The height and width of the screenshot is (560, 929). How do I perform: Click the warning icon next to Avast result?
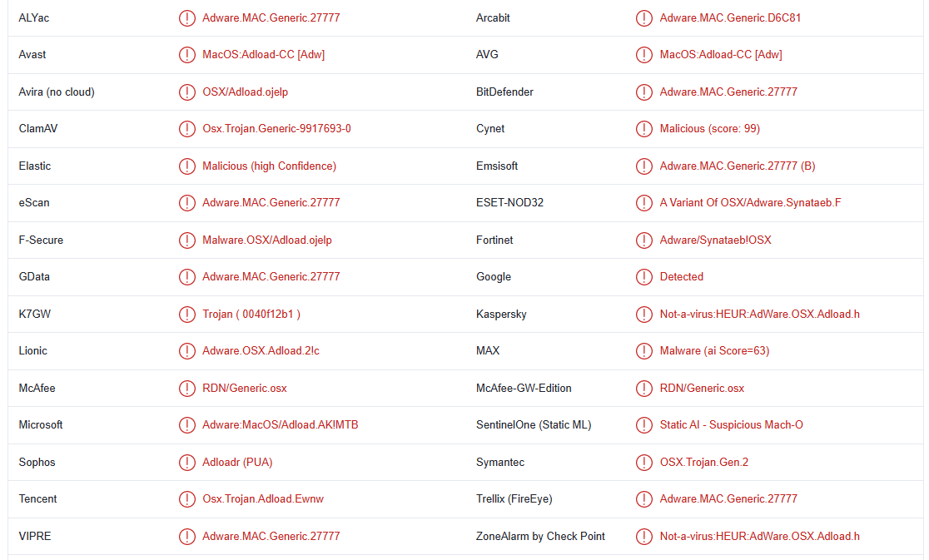tap(187, 55)
